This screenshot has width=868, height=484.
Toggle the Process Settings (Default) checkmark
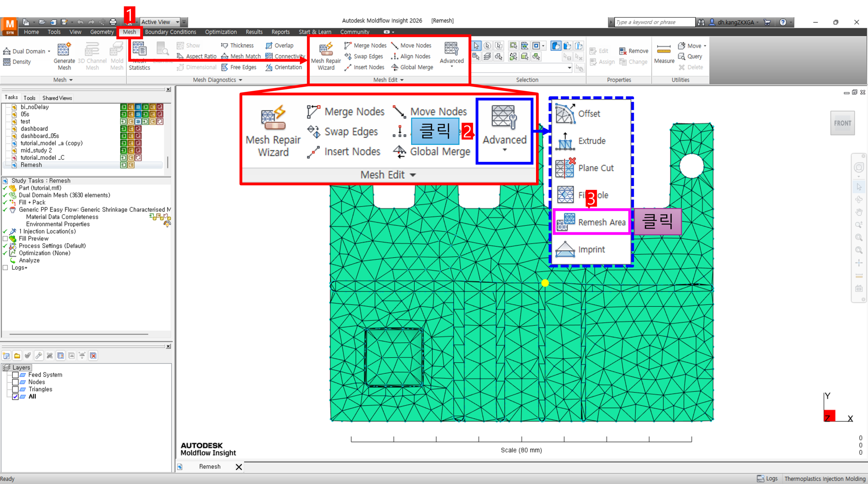coord(5,246)
